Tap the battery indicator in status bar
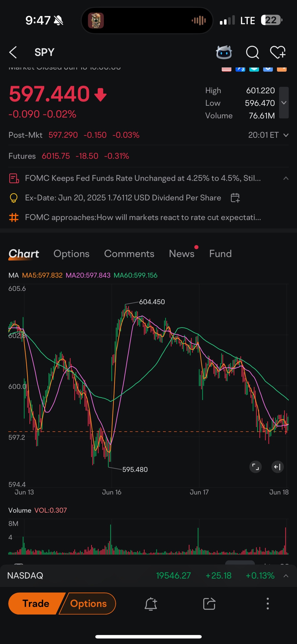Screen dimensions: 297x644 pyautogui.click(x=271, y=20)
